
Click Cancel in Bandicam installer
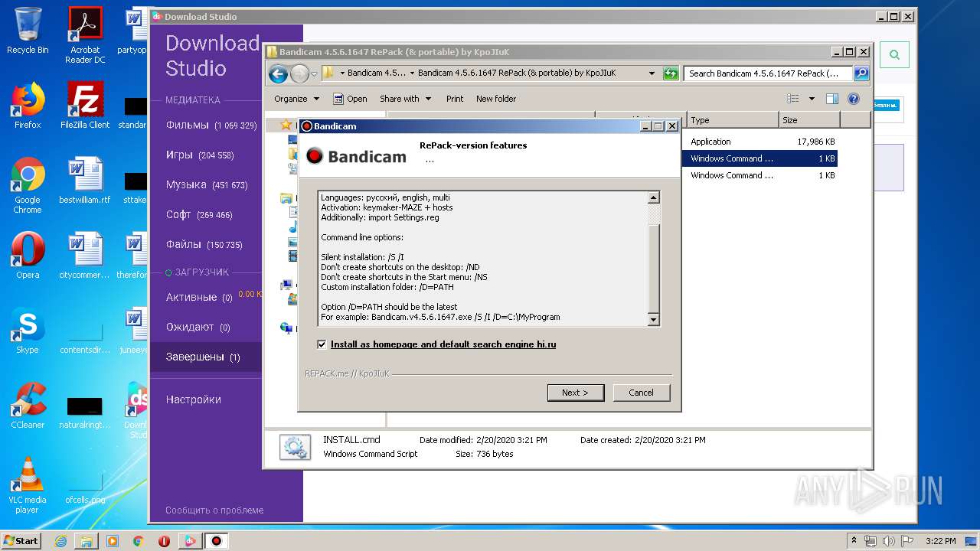click(641, 393)
